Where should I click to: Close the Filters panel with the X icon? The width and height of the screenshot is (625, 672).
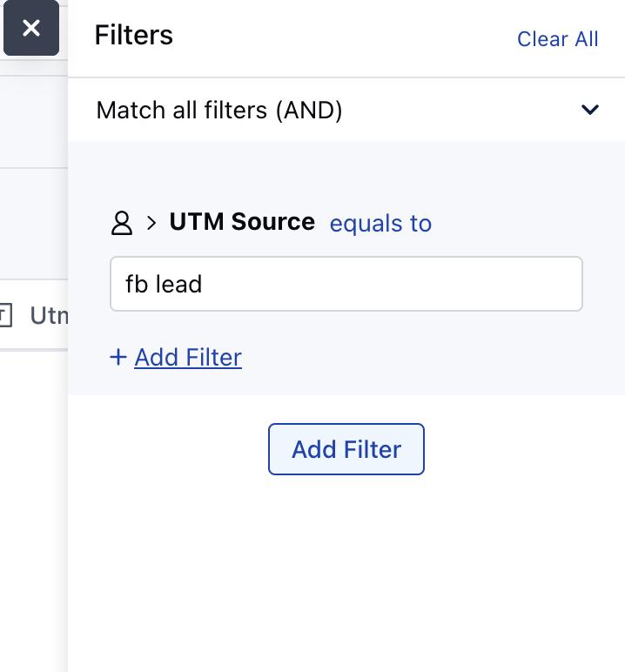pos(31,28)
